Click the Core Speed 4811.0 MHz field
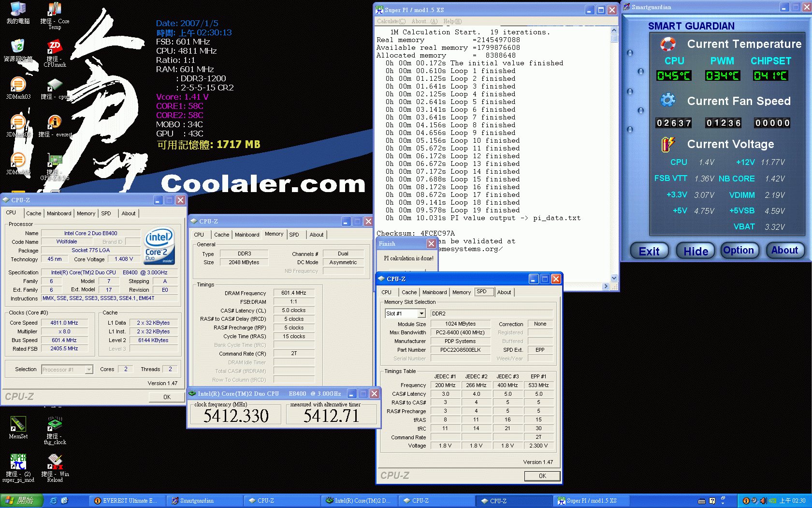This screenshot has height=508, width=812. point(64,323)
